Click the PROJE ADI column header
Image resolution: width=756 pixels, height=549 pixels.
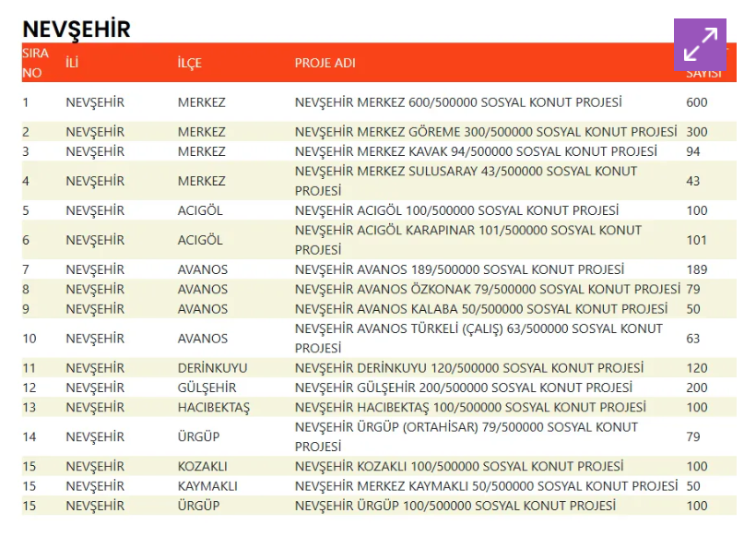pos(325,63)
